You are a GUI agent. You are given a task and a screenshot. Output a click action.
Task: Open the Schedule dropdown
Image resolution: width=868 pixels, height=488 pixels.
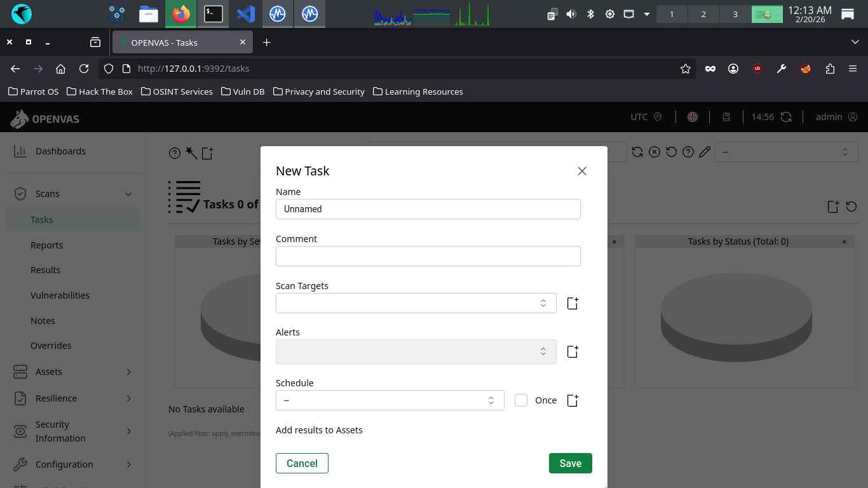click(x=390, y=400)
